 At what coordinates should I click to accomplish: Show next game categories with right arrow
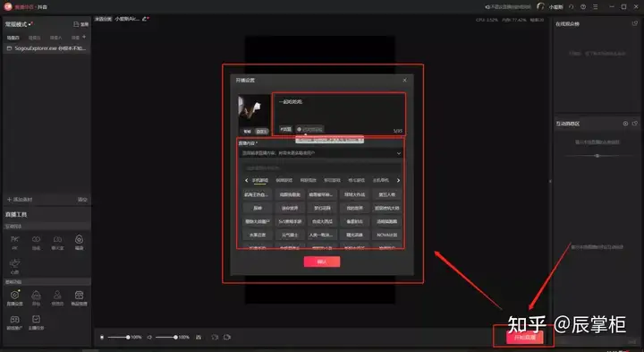398,180
